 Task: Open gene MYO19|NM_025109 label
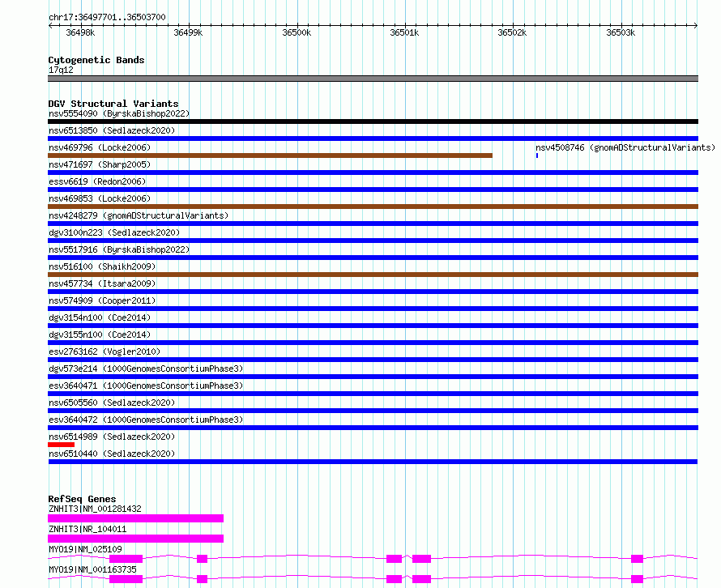pos(85,549)
